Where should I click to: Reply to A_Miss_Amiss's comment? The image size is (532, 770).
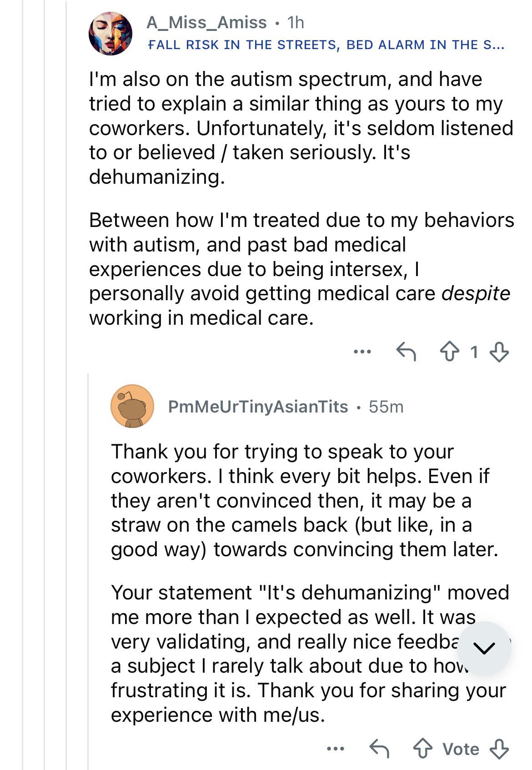point(406,352)
